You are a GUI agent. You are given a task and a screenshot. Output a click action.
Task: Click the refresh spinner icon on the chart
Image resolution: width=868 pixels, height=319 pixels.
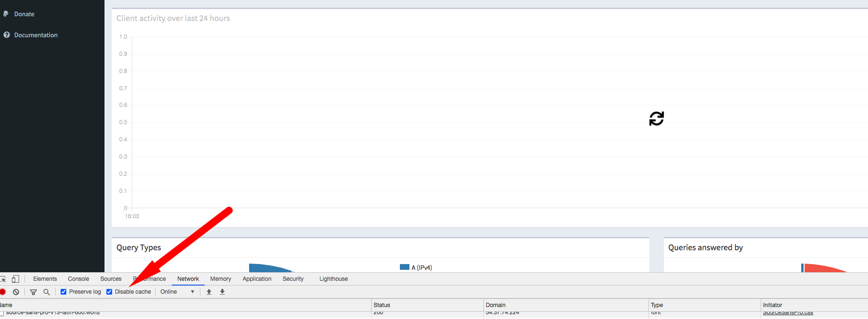click(x=657, y=118)
